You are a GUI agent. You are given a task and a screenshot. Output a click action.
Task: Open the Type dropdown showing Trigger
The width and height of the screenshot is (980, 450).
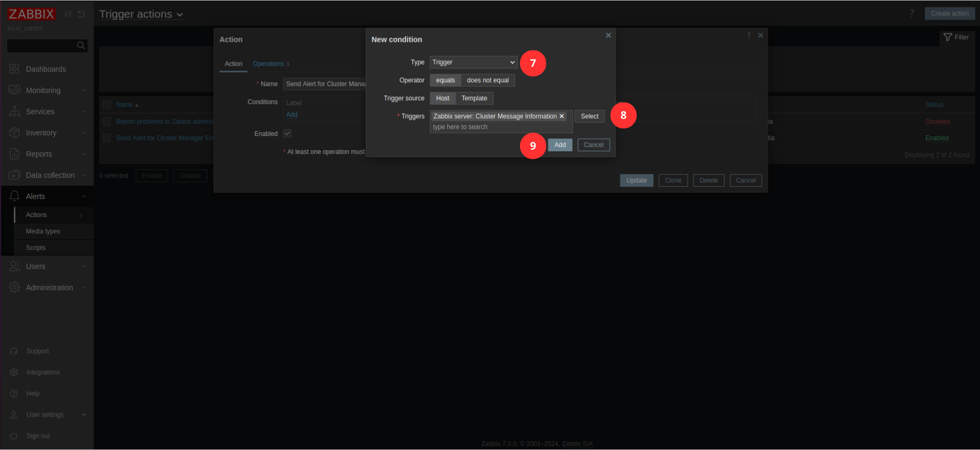473,62
